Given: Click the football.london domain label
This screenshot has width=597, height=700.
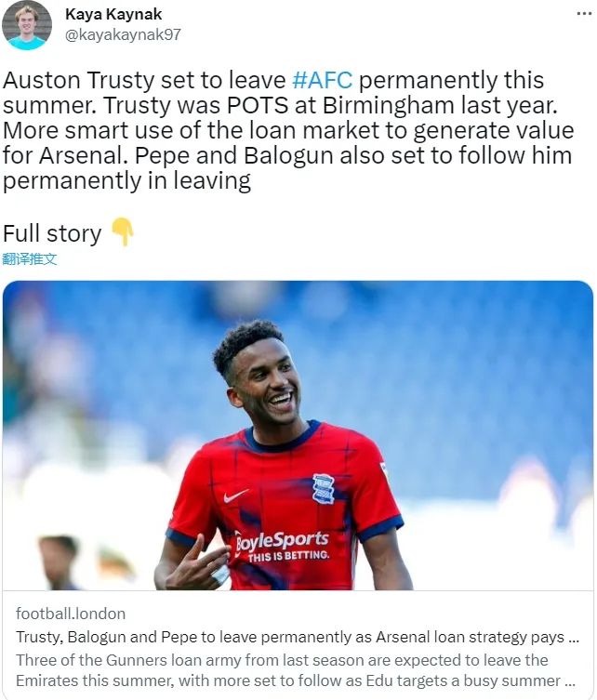Looking at the screenshot, I should [71, 614].
